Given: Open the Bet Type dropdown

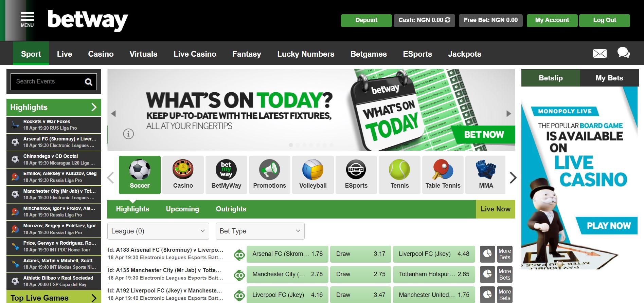Looking at the screenshot, I should pos(260,231).
